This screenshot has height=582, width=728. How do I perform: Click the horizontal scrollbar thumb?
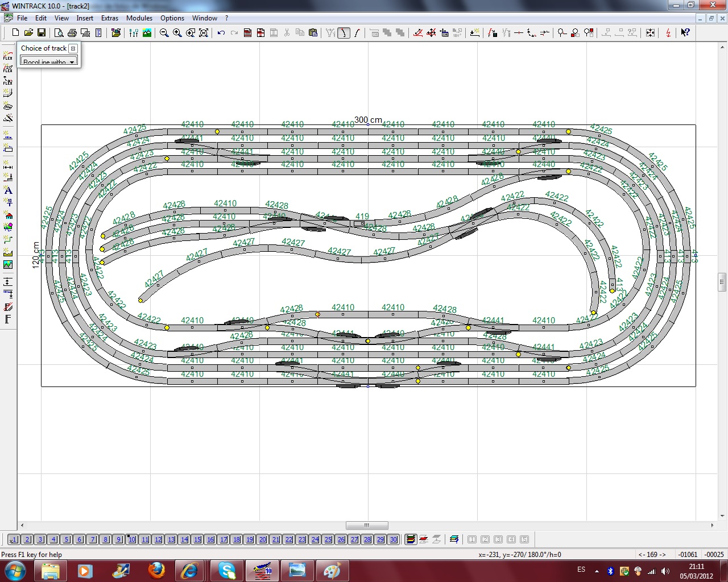(x=367, y=525)
